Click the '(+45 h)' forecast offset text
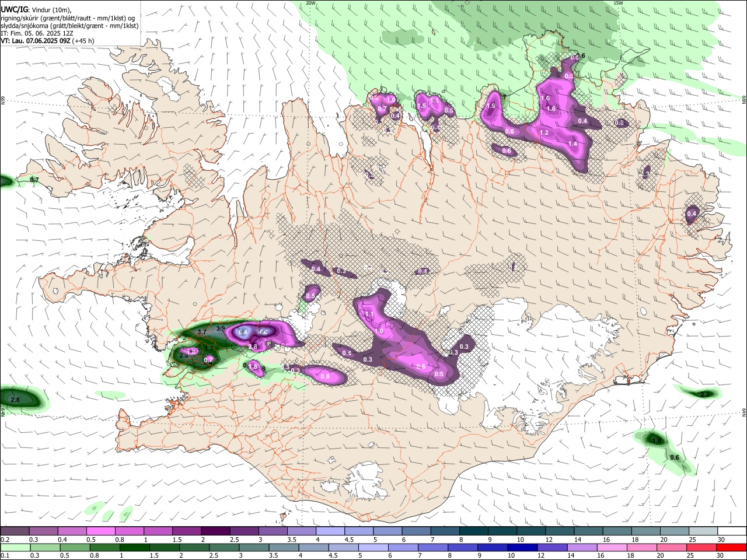Image resolution: width=747 pixels, height=560 pixels. 83,41
